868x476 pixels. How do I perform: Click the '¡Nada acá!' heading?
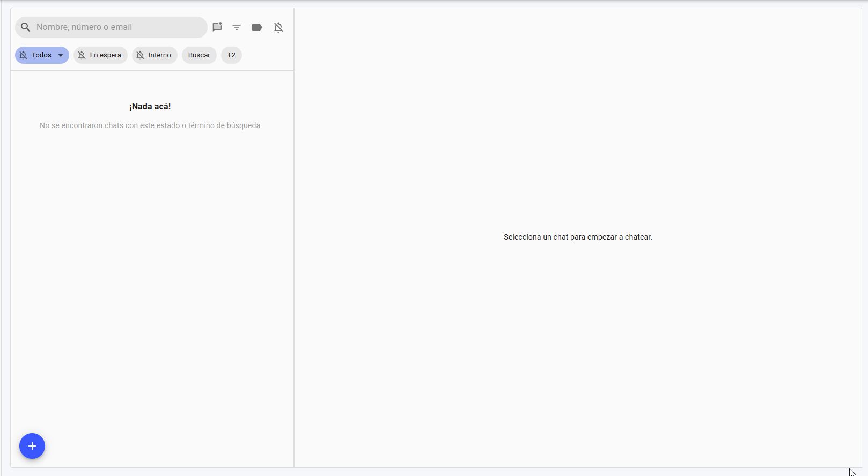(x=150, y=107)
